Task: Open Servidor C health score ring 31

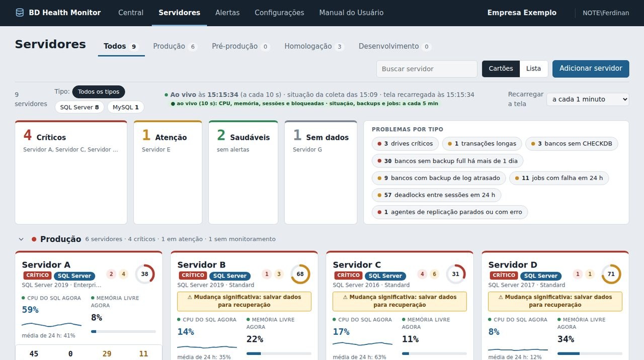Action: [456, 274]
